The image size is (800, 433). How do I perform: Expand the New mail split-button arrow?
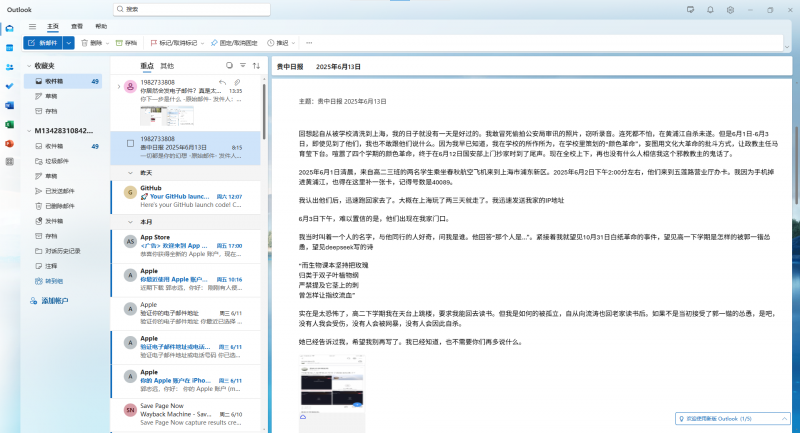coord(68,43)
